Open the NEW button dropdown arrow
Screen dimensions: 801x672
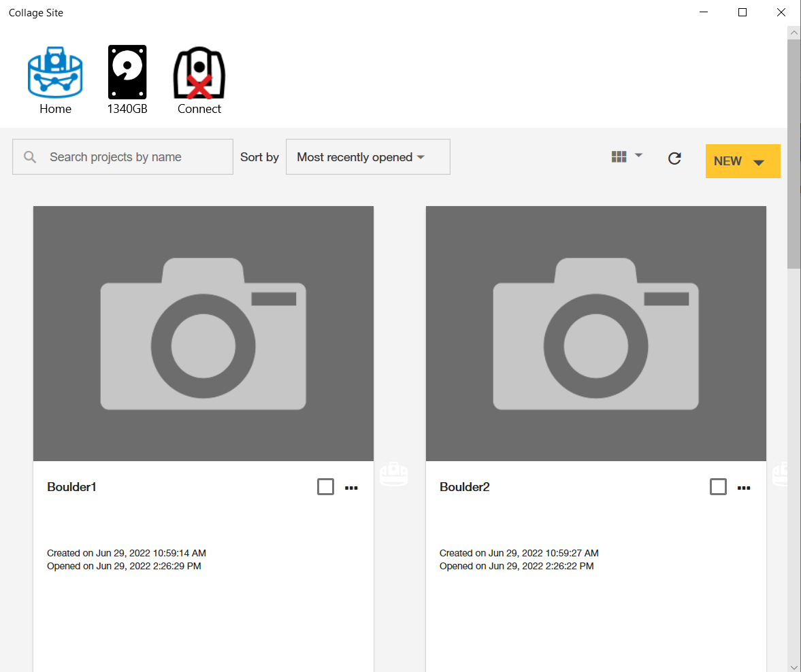[x=759, y=162]
